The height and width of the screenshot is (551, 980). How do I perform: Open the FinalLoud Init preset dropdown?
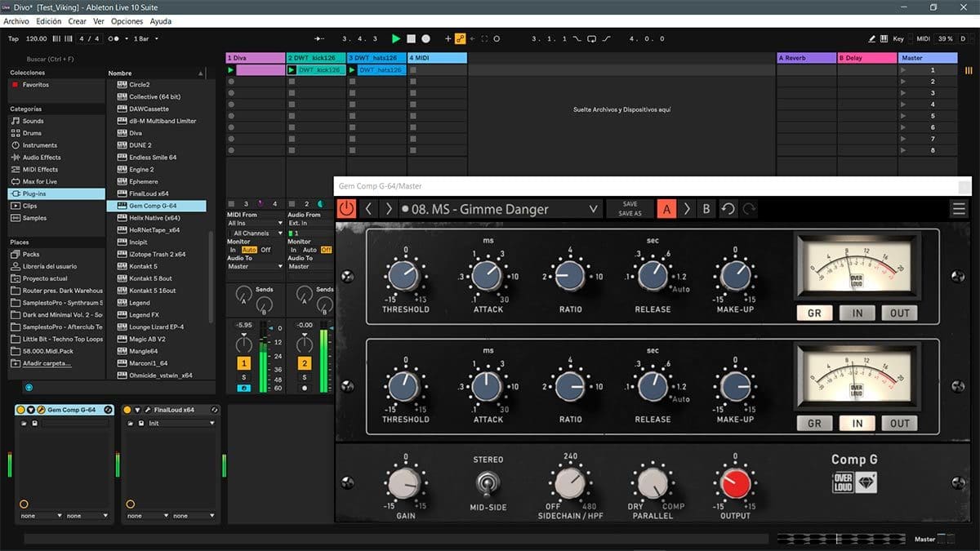[181, 424]
